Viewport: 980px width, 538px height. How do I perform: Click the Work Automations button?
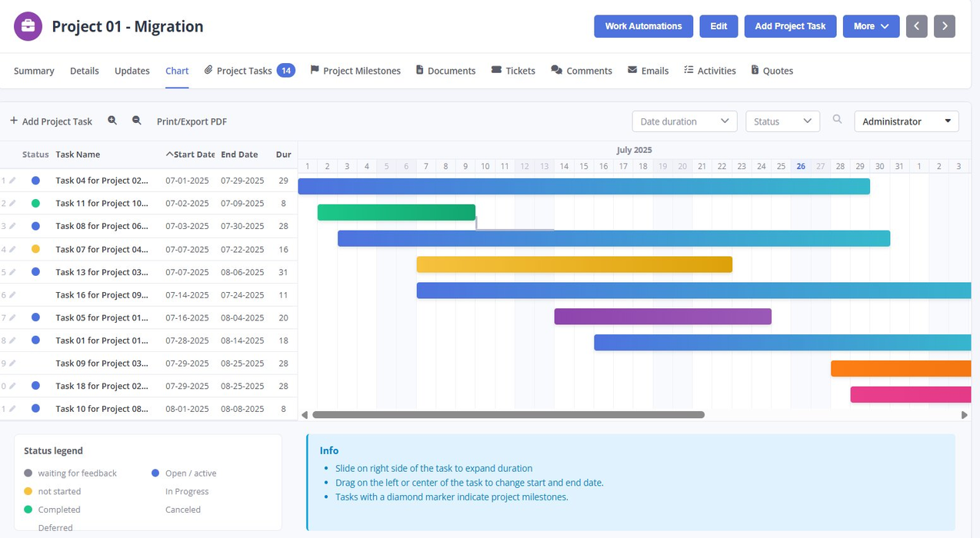[x=643, y=26]
